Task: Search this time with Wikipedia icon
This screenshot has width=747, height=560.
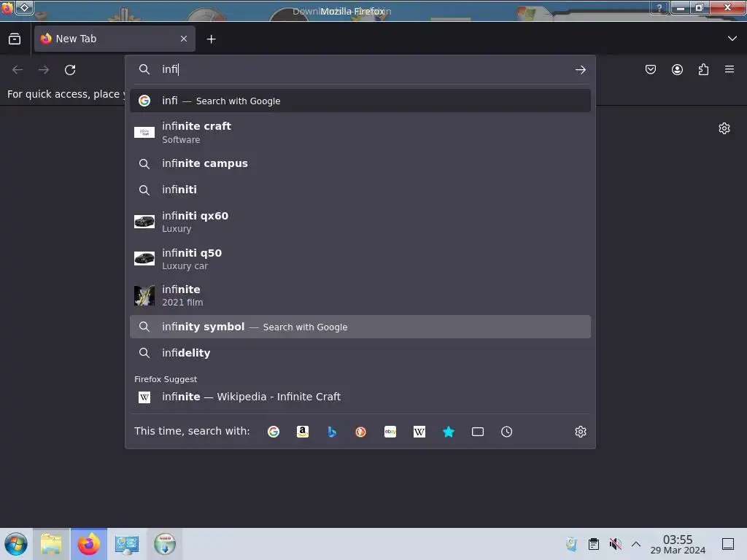Action: click(x=419, y=432)
